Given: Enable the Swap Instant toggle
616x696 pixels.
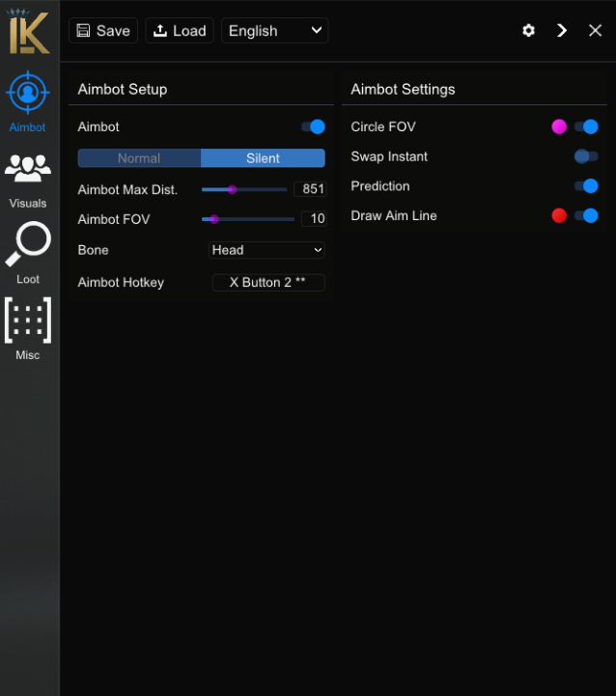Looking at the screenshot, I should coord(586,156).
